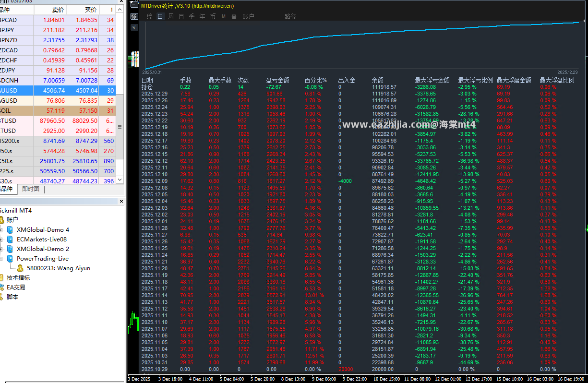Click the MTDriver统计 V3.10 title link
The height and width of the screenshot is (383, 588).
(x=188, y=6)
